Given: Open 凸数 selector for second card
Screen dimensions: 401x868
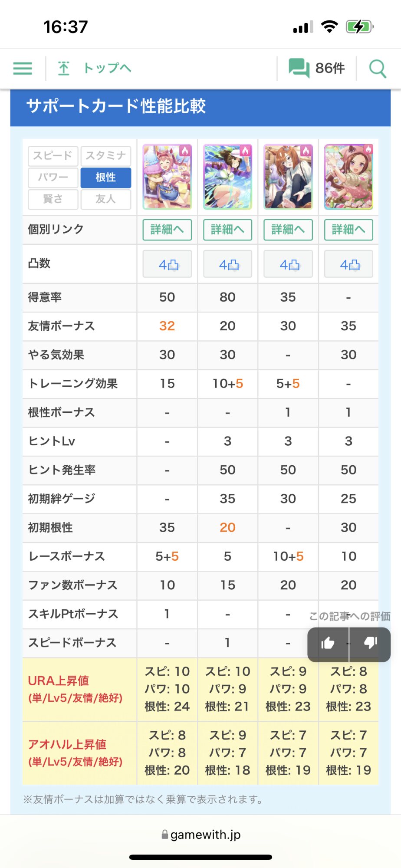Looking at the screenshot, I should (227, 264).
